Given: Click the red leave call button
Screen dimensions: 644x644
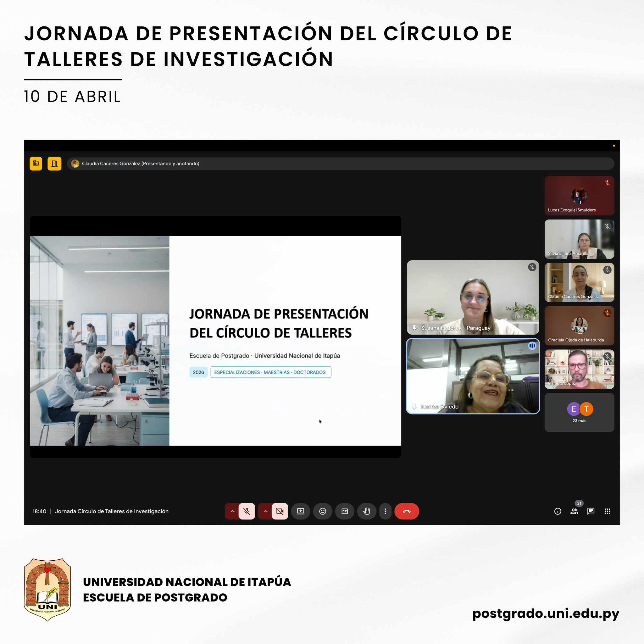Looking at the screenshot, I should point(406,511).
